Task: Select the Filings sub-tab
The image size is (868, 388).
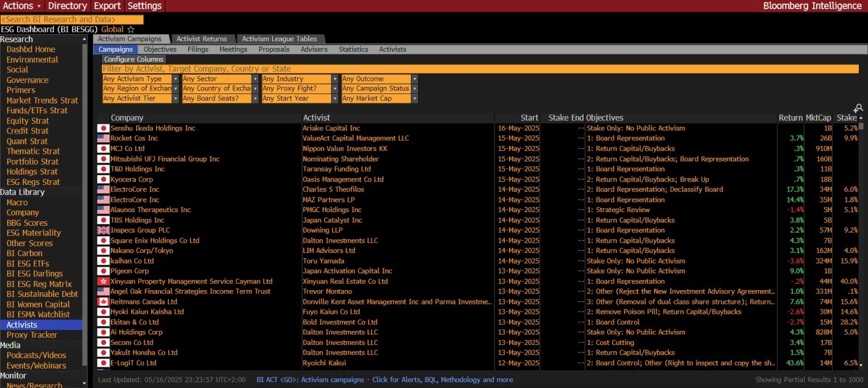Action: point(198,49)
